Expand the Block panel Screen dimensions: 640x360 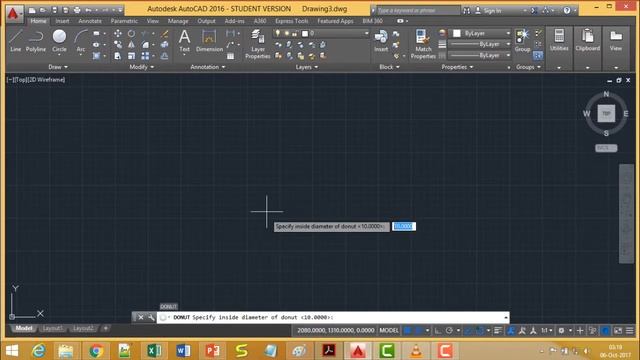(389, 67)
